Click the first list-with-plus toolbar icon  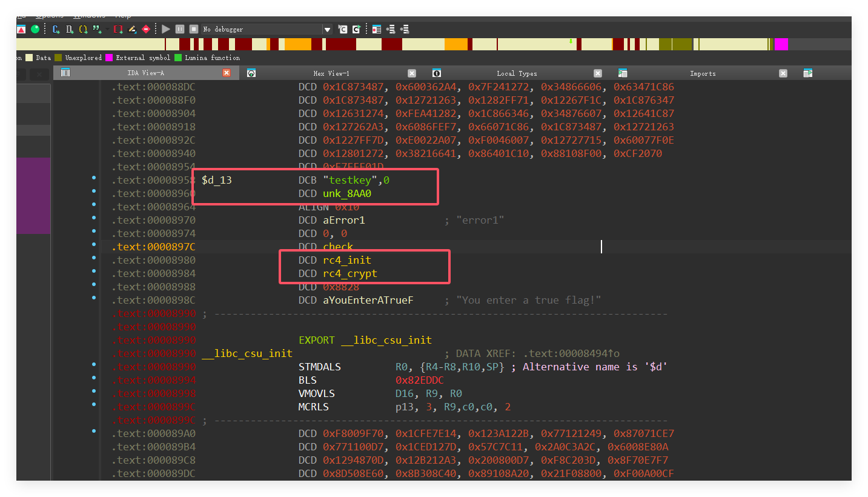point(391,29)
